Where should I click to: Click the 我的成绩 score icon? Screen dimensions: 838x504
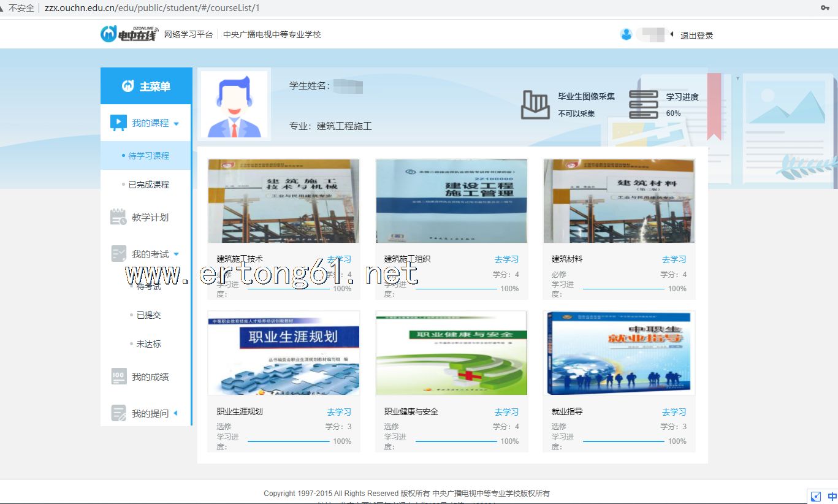118,376
